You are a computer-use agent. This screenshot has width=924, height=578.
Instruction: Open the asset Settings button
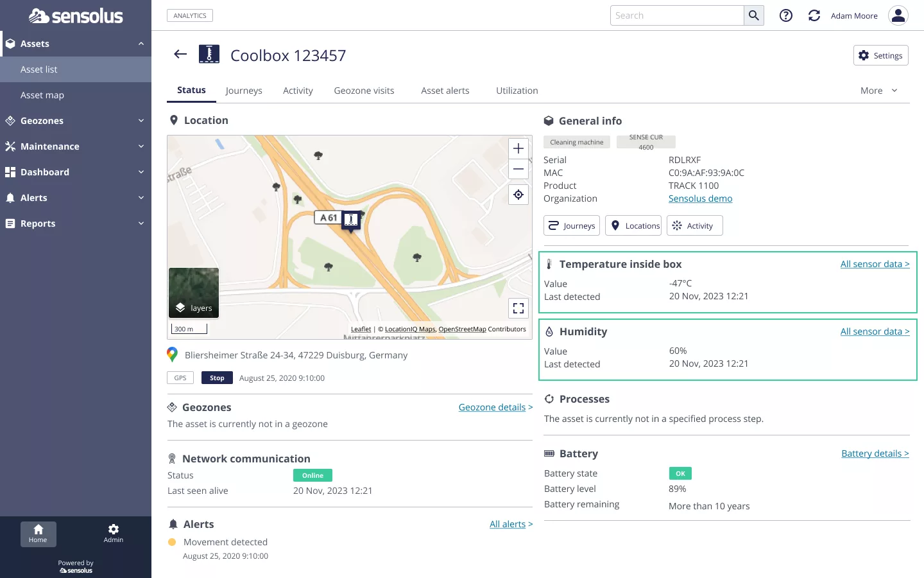tap(880, 55)
